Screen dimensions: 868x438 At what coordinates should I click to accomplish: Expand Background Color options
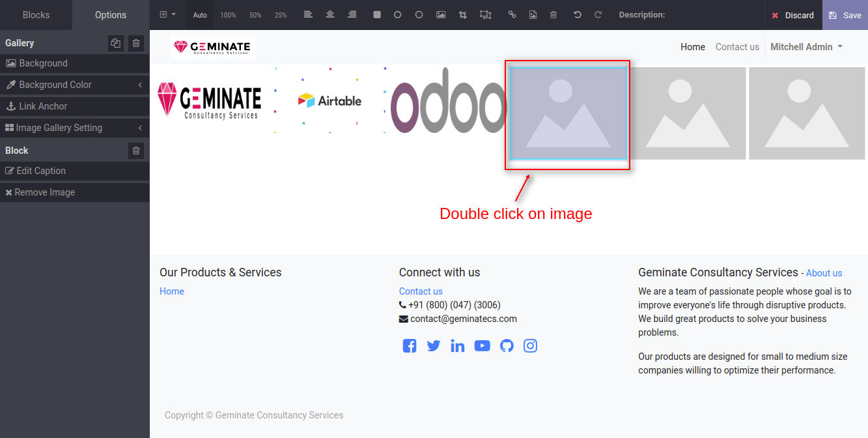(74, 85)
